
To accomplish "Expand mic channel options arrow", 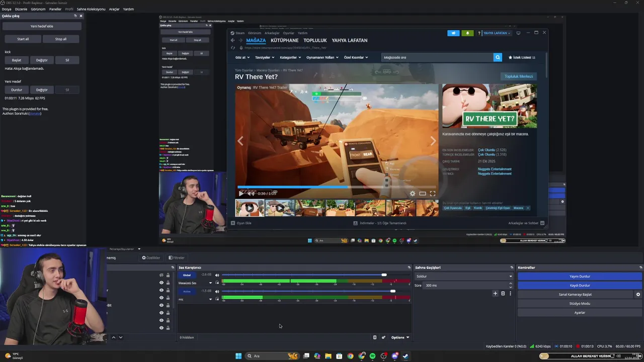I will click(210, 299).
